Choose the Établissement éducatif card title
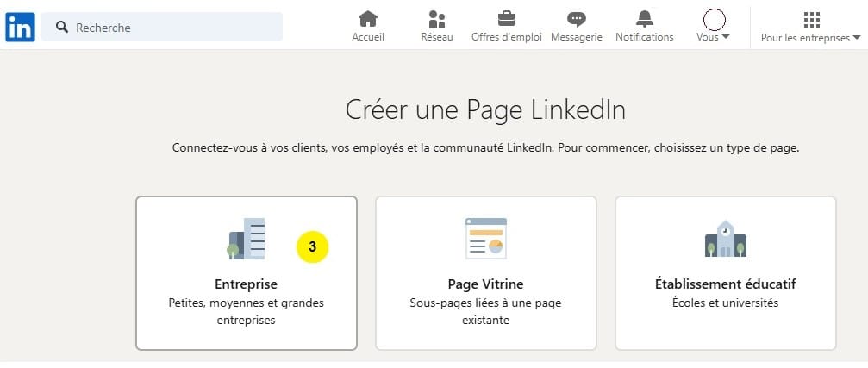Viewport: 868px width, 368px height. [725, 284]
